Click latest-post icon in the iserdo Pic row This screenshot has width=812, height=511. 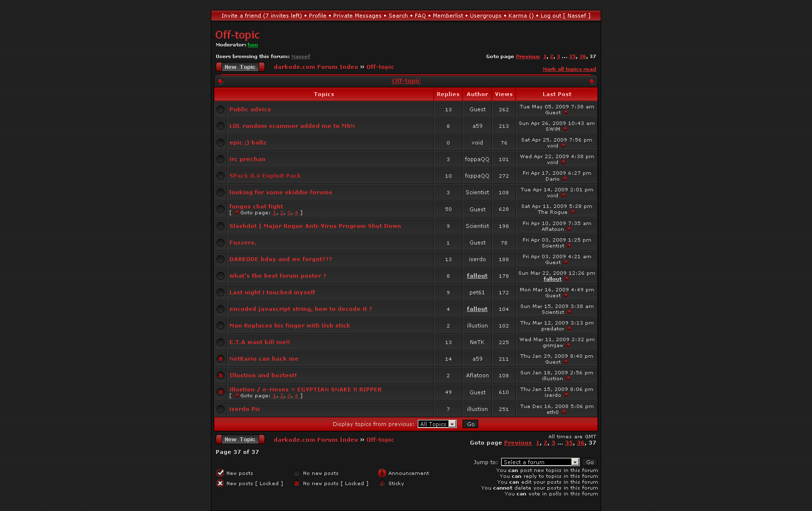pyautogui.click(x=564, y=412)
